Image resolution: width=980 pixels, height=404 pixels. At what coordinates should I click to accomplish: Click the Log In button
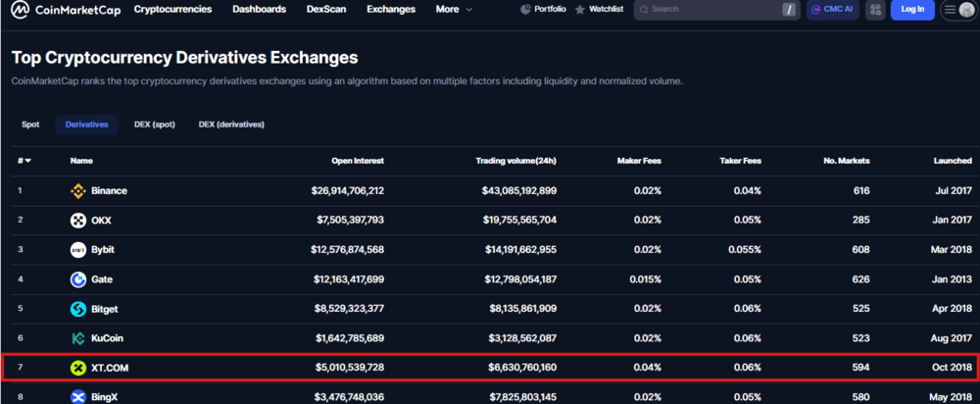point(912,10)
